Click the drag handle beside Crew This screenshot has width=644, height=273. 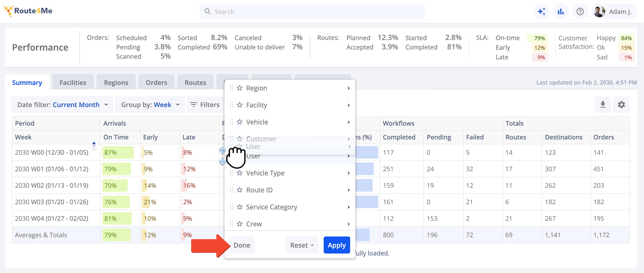point(231,224)
